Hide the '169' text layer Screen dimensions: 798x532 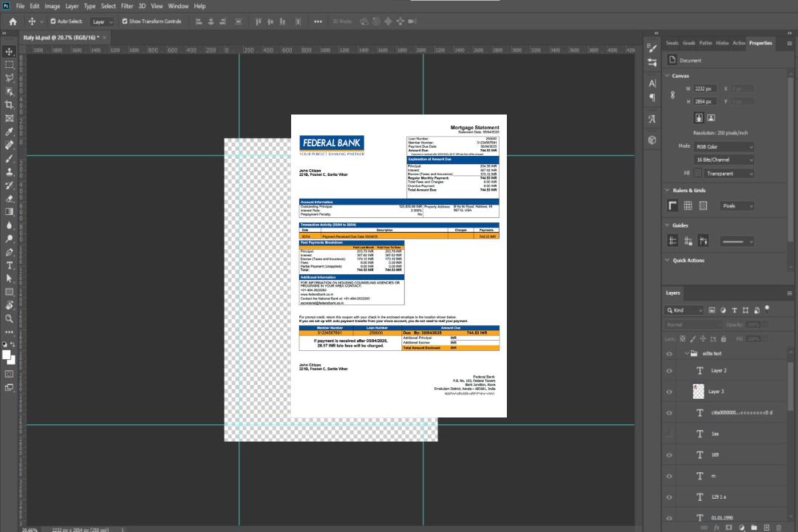(x=669, y=455)
